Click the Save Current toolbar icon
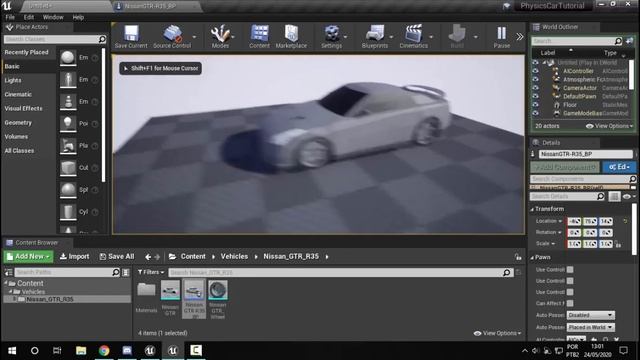The image size is (640, 360). 131,37
